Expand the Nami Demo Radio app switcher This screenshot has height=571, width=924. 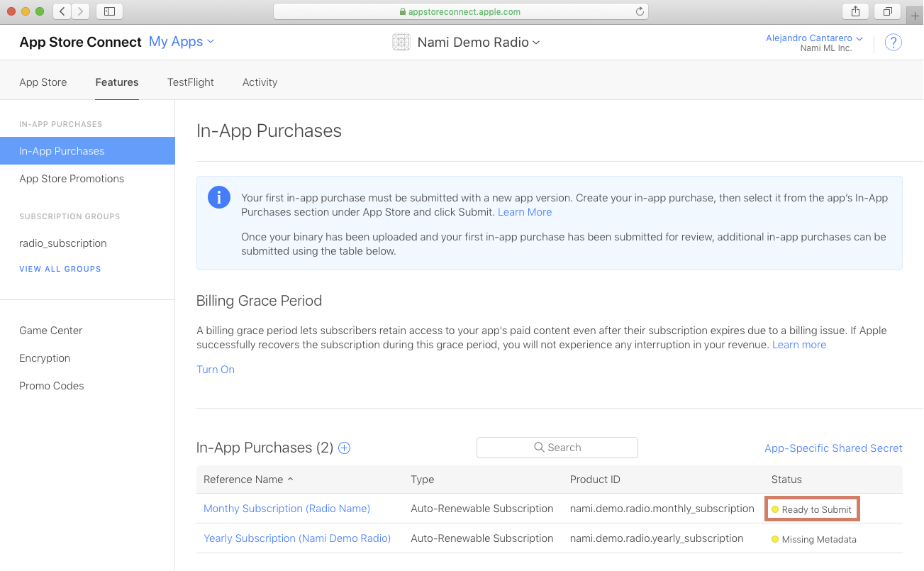coord(479,43)
